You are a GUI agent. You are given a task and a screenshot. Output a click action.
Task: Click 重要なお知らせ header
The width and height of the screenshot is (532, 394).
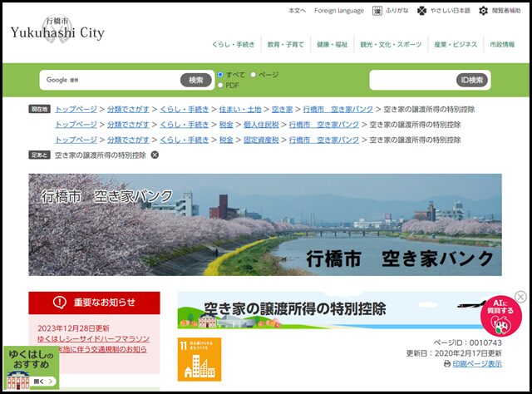(x=94, y=303)
